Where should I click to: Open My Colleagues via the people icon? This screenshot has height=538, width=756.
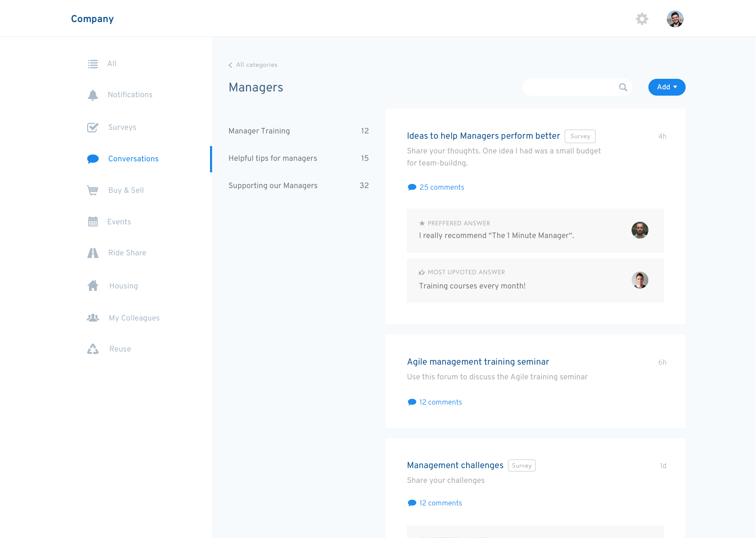click(x=93, y=318)
